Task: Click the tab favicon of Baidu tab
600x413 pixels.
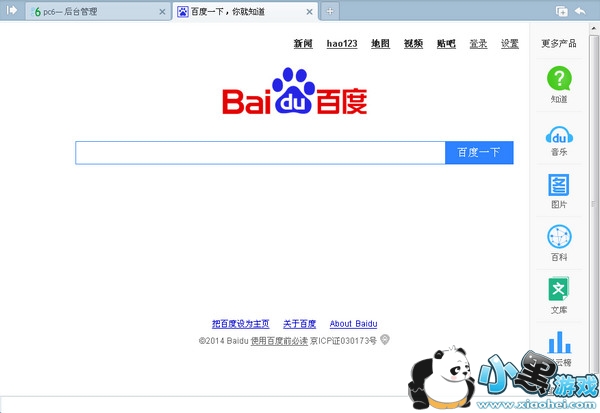Action: coord(183,12)
